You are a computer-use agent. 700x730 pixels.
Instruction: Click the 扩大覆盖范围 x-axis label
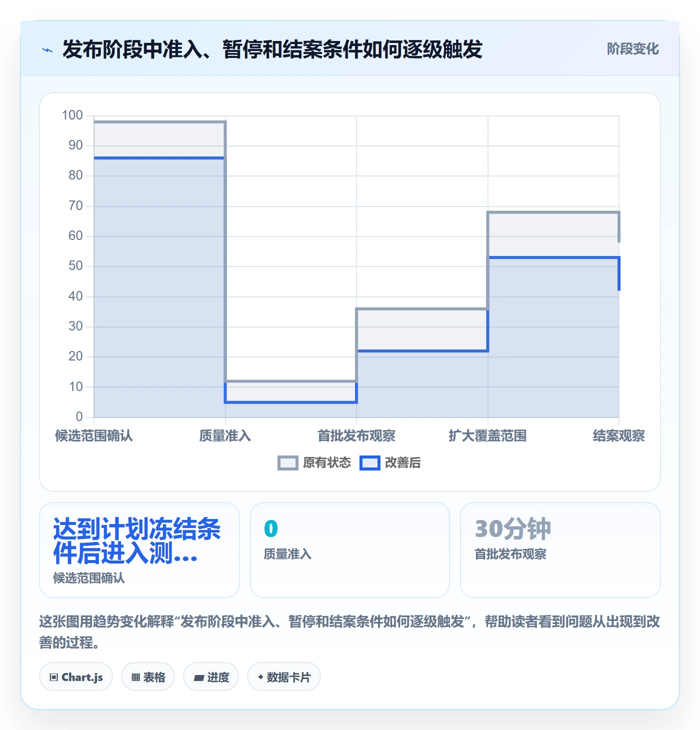pyautogui.click(x=487, y=436)
